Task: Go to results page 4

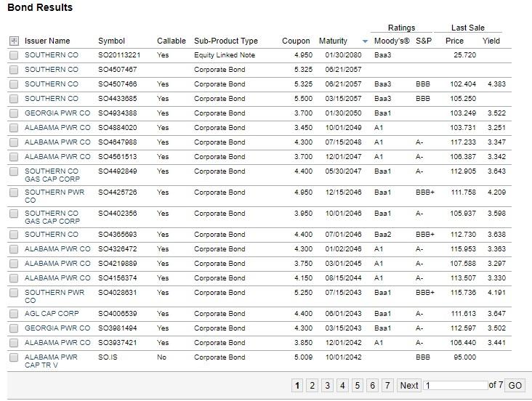Action: tap(342, 386)
